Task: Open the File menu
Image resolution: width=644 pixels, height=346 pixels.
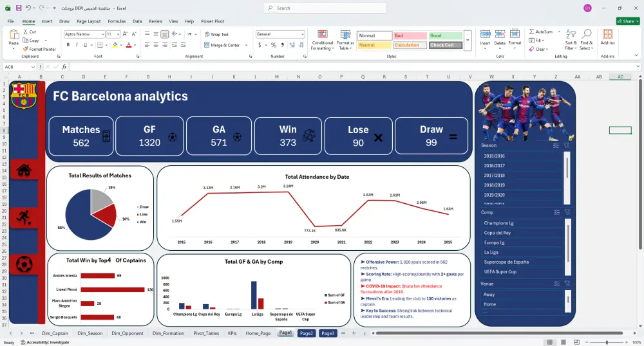Action: point(11,21)
